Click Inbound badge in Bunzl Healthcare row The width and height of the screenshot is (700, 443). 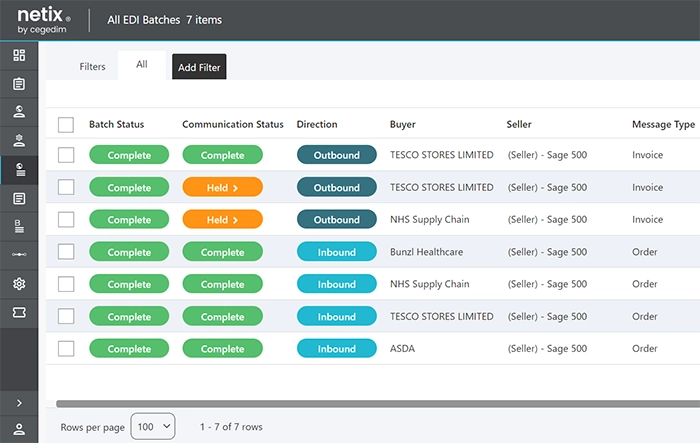(337, 252)
